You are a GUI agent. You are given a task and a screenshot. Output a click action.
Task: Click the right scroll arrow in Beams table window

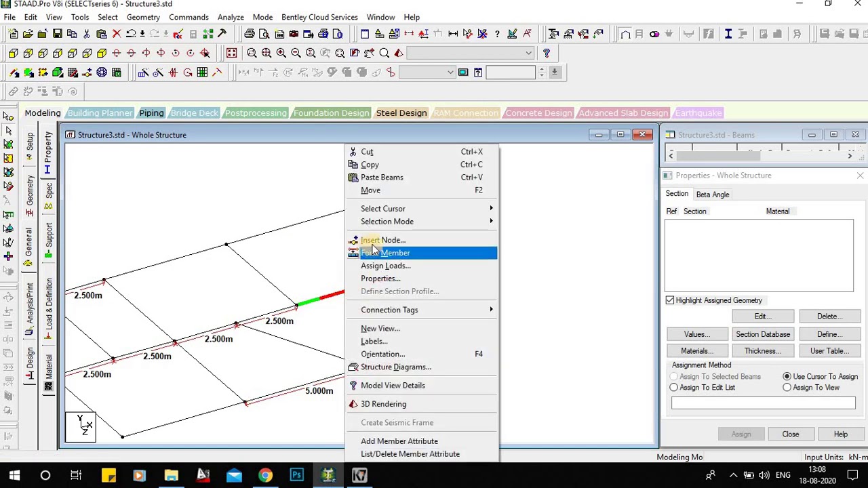[850, 156]
